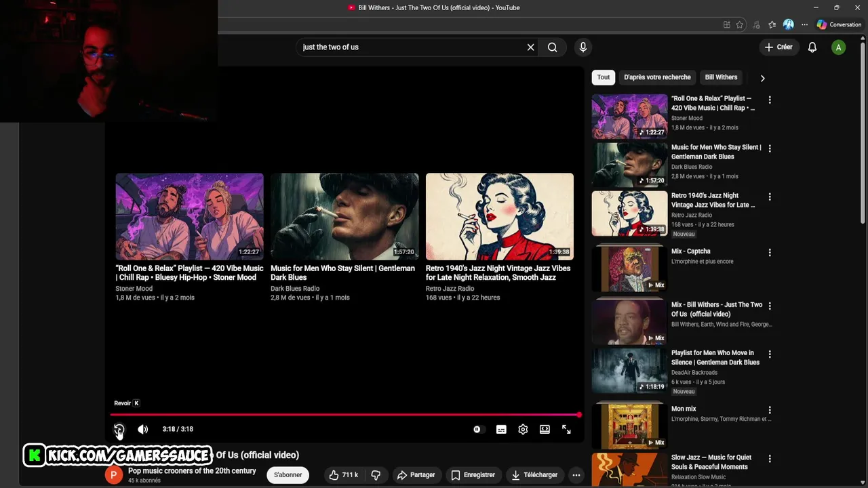868x488 pixels.
Task: Open browser apps icon in address bar
Action: point(727,25)
